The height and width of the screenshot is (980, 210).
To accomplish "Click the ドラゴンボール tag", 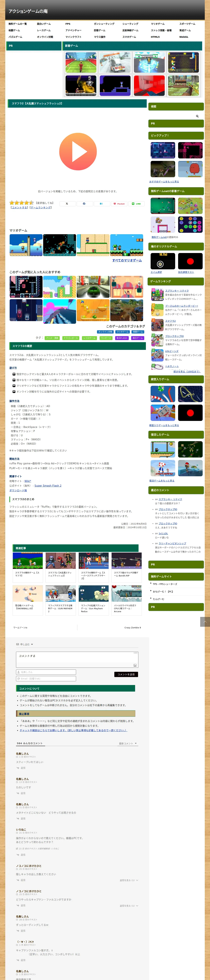I will click(71, 338).
